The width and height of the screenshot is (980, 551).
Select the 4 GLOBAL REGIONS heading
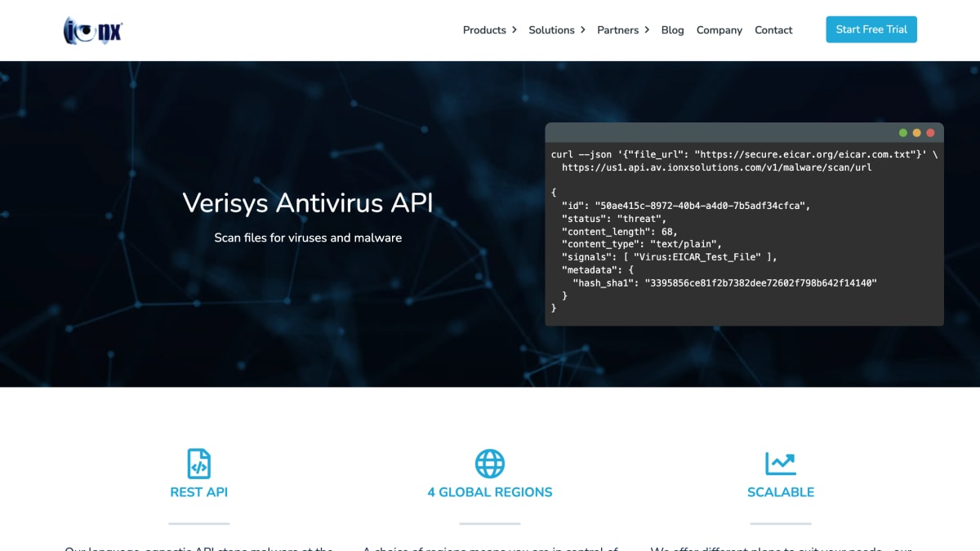pyautogui.click(x=490, y=492)
